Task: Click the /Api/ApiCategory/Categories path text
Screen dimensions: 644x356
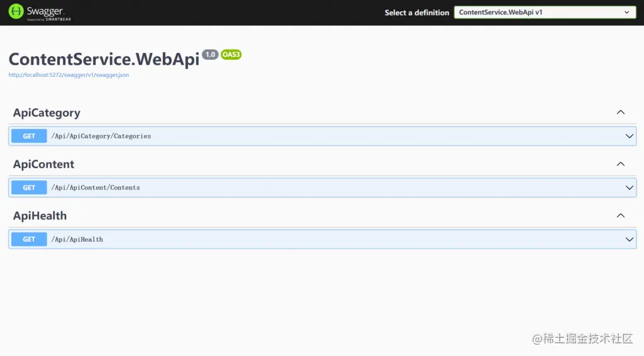Action: coord(101,136)
